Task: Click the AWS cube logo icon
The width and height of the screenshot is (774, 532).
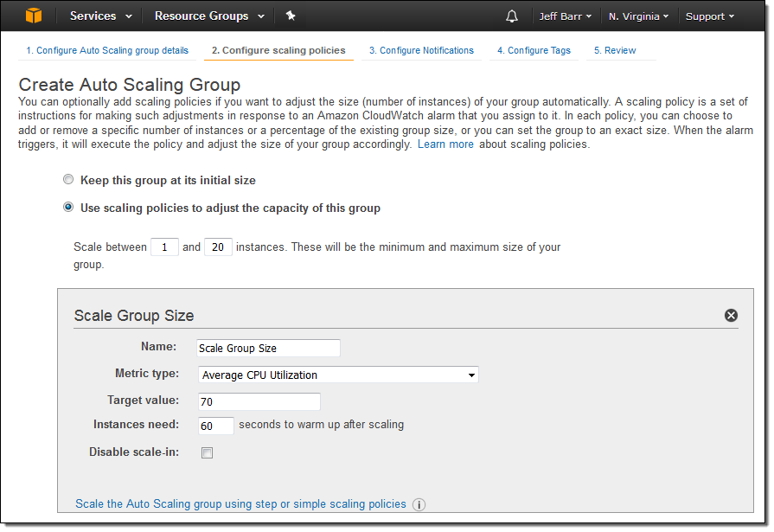Action: [x=33, y=16]
